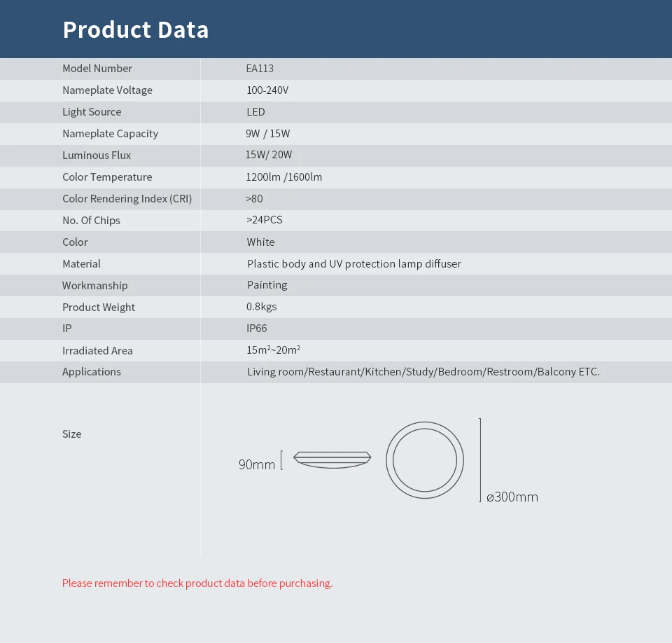Click the circular top-view lamp diagram
Viewport: 672px width, 643px height.
pos(425,460)
